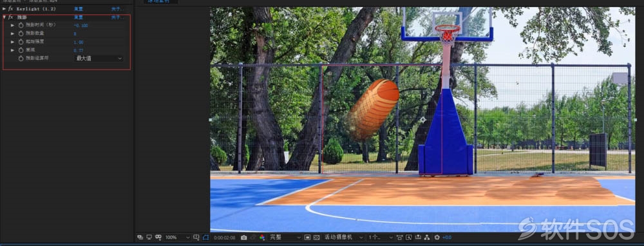Toggle stopwatch for decay property
Screen dimensions: 644x246
click(x=21, y=50)
